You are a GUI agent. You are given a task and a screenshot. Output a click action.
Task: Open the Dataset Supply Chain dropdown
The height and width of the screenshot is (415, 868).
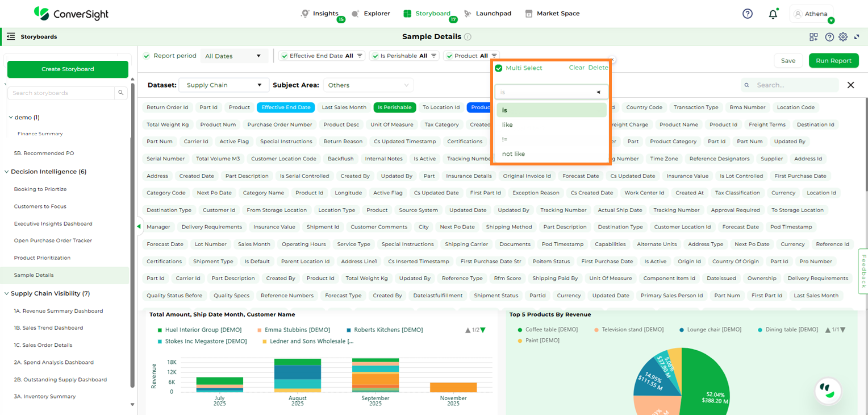coord(223,85)
